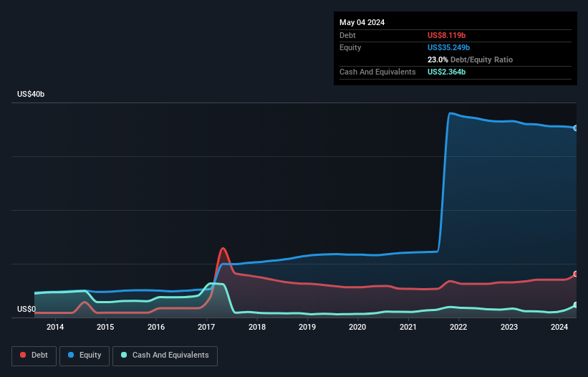
Task: Click the Equity row label in tooltip
Action: click(x=350, y=47)
